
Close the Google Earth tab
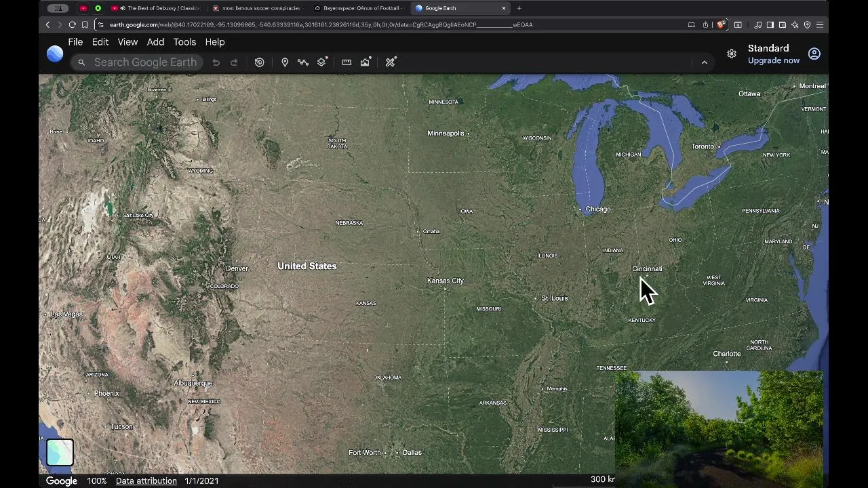[x=504, y=8]
